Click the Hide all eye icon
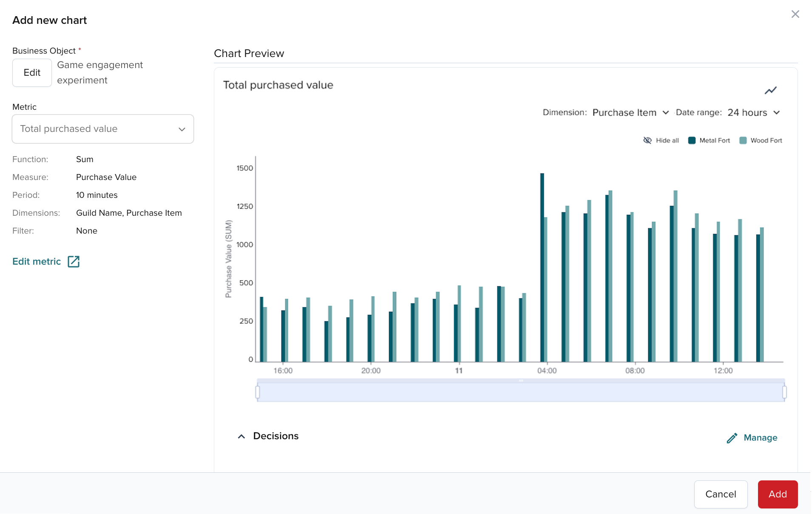 pyautogui.click(x=647, y=140)
